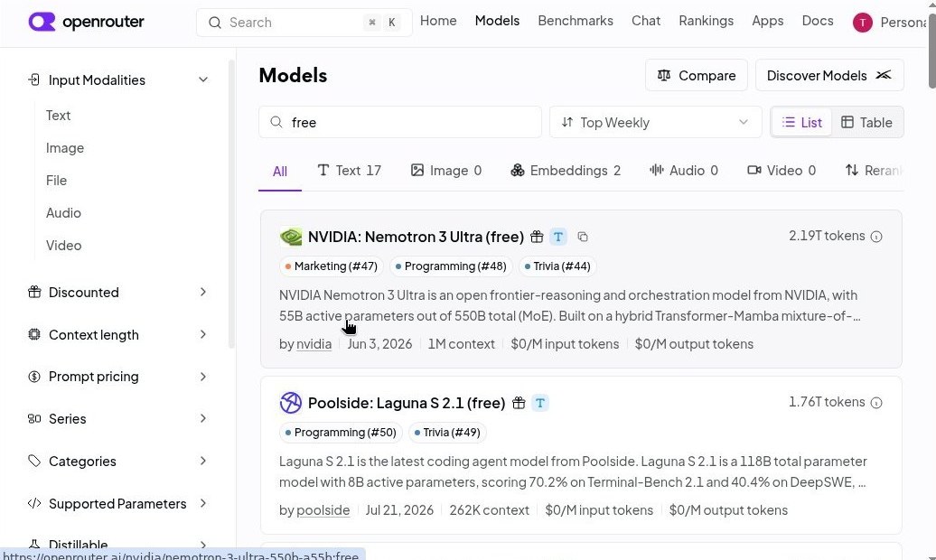Filter by Audio input modality
Screen dimensions: 936x560
tap(63, 212)
